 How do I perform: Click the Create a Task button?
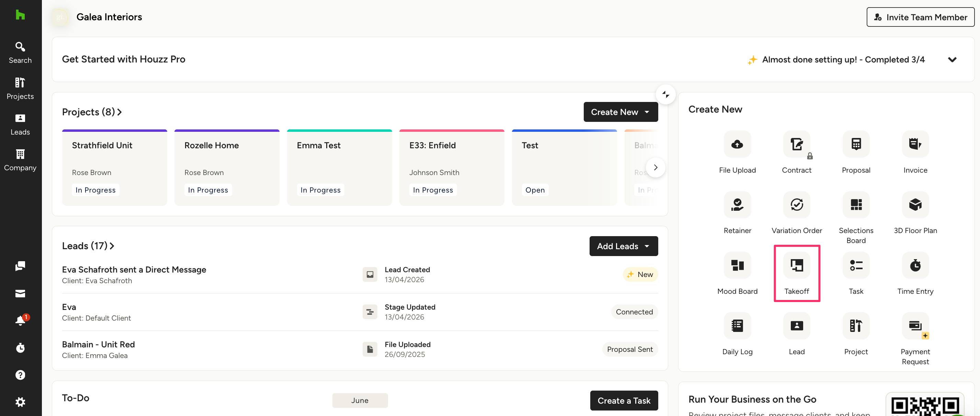(x=624, y=401)
